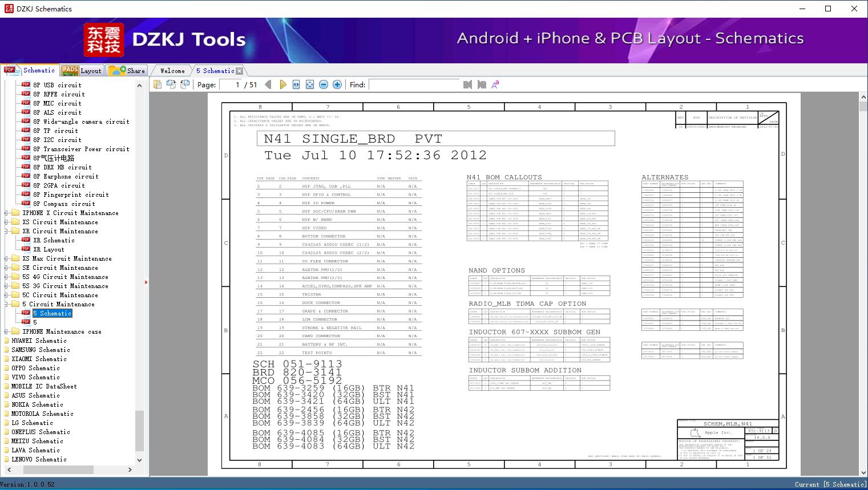
Task: Go to the next page arrow
Action: click(282, 84)
